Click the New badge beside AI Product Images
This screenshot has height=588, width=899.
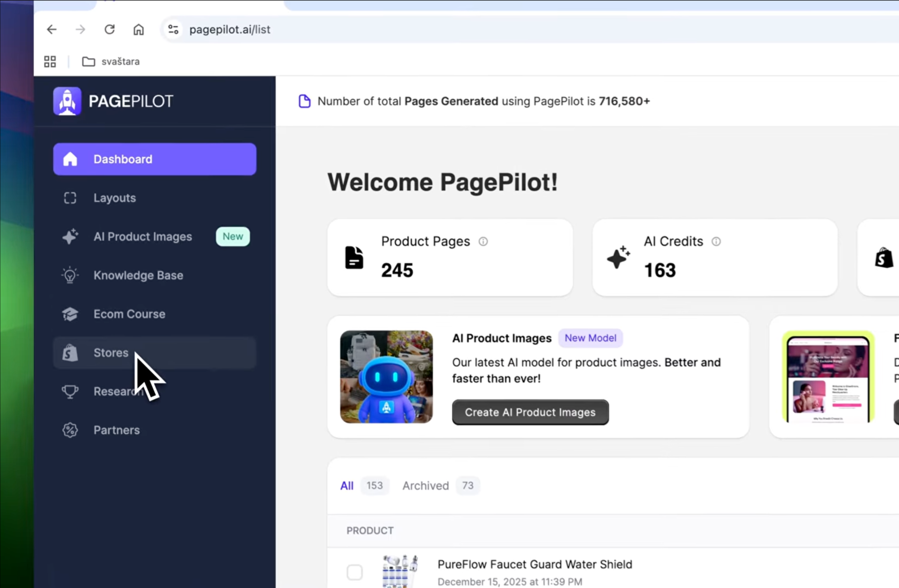pyautogui.click(x=233, y=236)
